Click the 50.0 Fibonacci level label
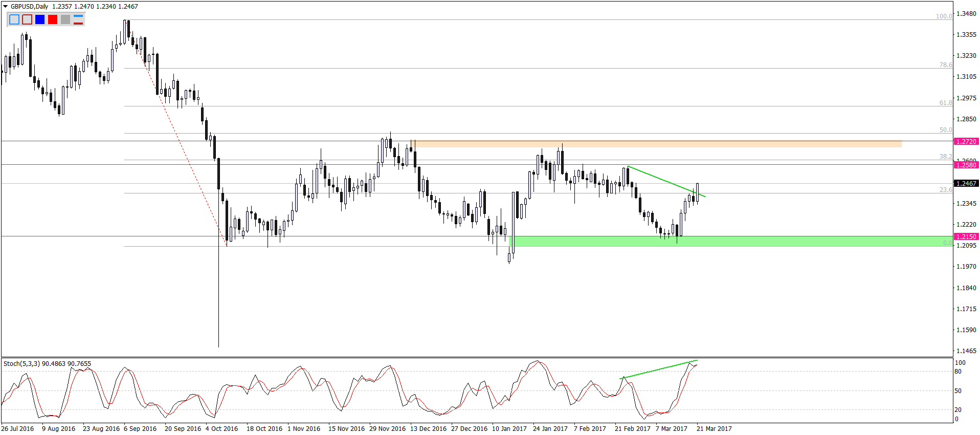This screenshot has height=435, width=980. click(946, 130)
